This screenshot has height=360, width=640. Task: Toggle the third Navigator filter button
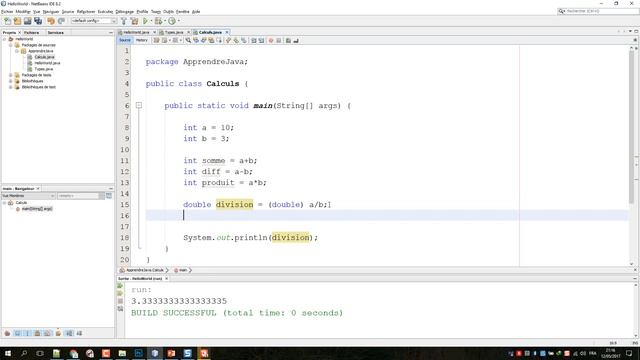27,333
